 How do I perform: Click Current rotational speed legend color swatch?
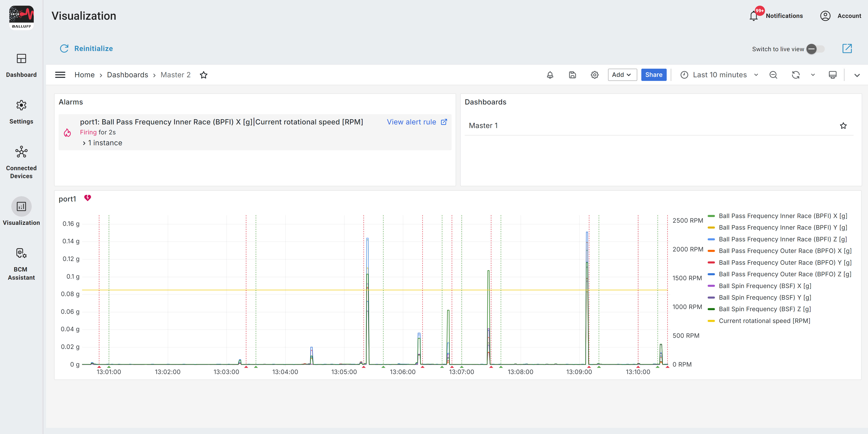click(711, 321)
